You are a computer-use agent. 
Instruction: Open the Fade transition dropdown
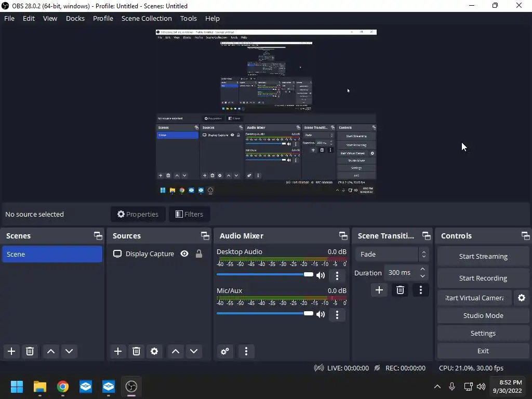pyautogui.click(x=392, y=254)
